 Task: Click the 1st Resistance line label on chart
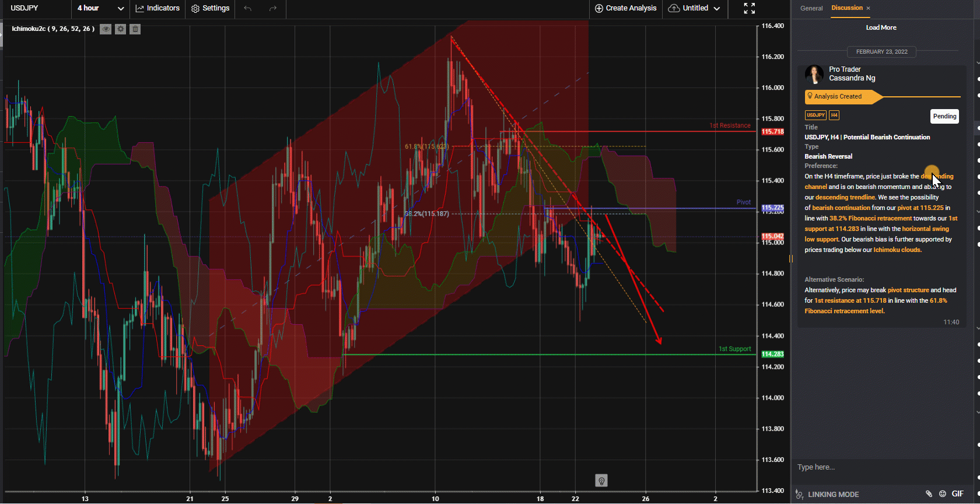coord(730,125)
